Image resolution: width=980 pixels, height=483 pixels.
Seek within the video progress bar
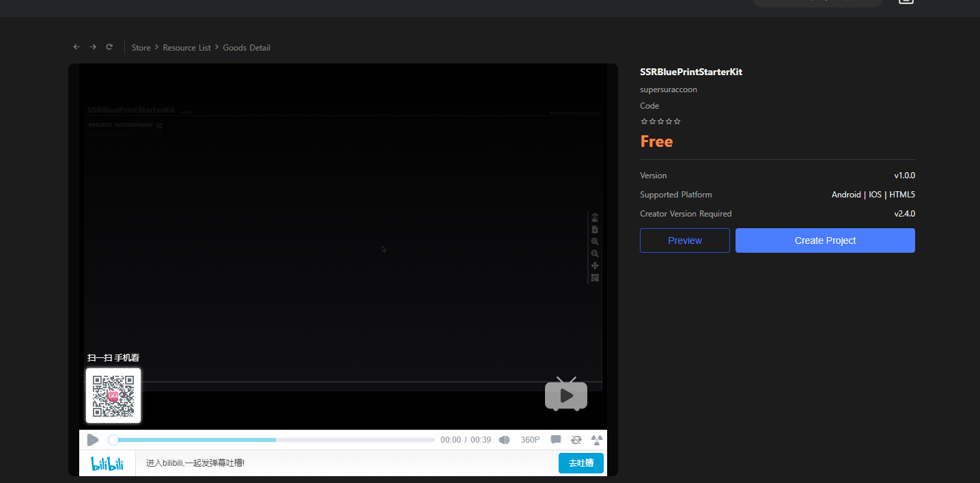274,440
